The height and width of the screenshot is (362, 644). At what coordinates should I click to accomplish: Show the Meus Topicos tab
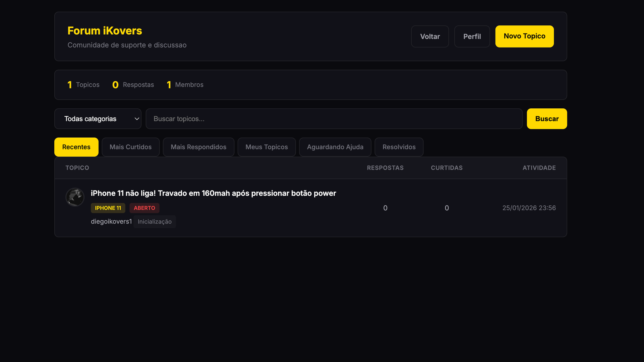tap(266, 147)
